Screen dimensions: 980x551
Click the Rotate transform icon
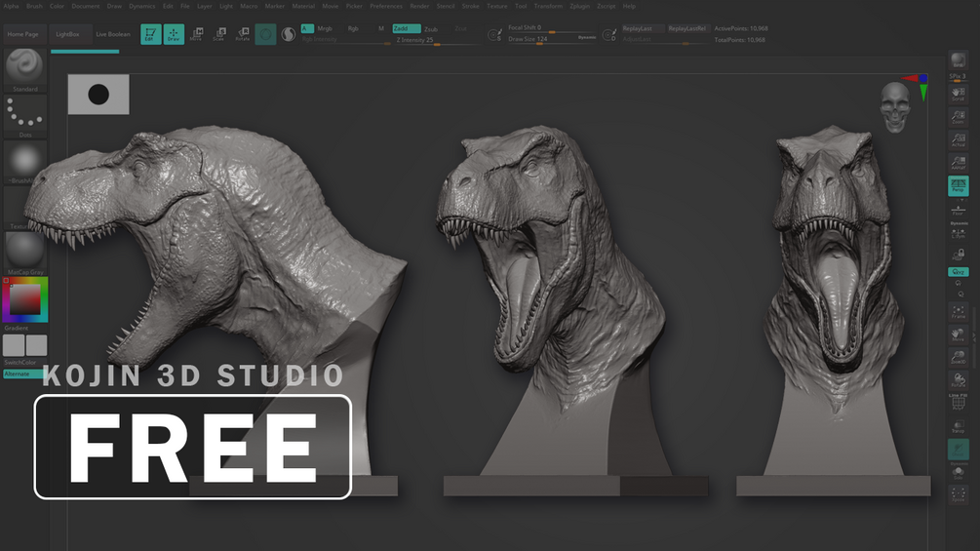click(x=242, y=34)
